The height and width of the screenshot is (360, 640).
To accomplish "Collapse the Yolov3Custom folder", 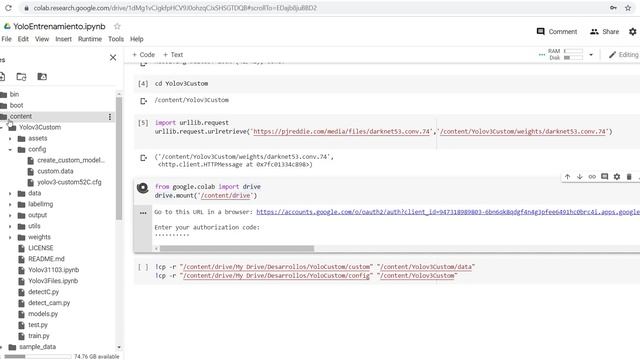I will click(x=1, y=128).
